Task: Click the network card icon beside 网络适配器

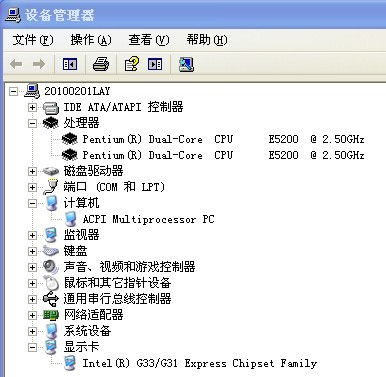Action: tap(51, 315)
